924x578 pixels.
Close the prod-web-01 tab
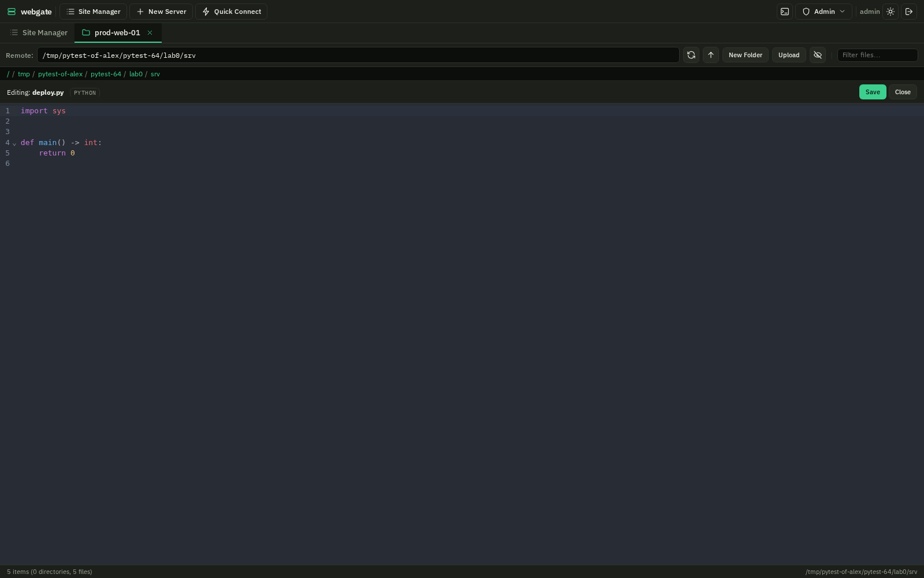tap(150, 32)
